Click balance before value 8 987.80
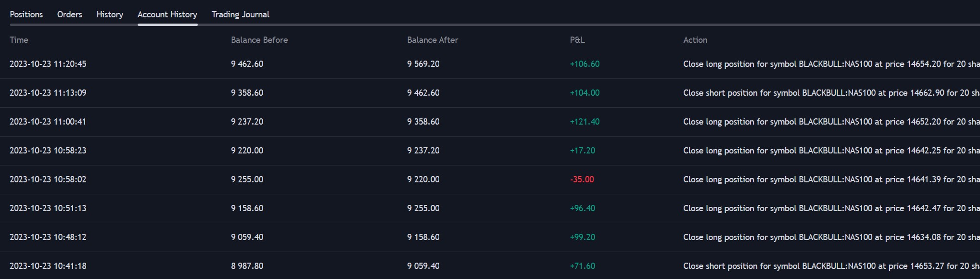This screenshot has width=980, height=279. click(247, 266)
